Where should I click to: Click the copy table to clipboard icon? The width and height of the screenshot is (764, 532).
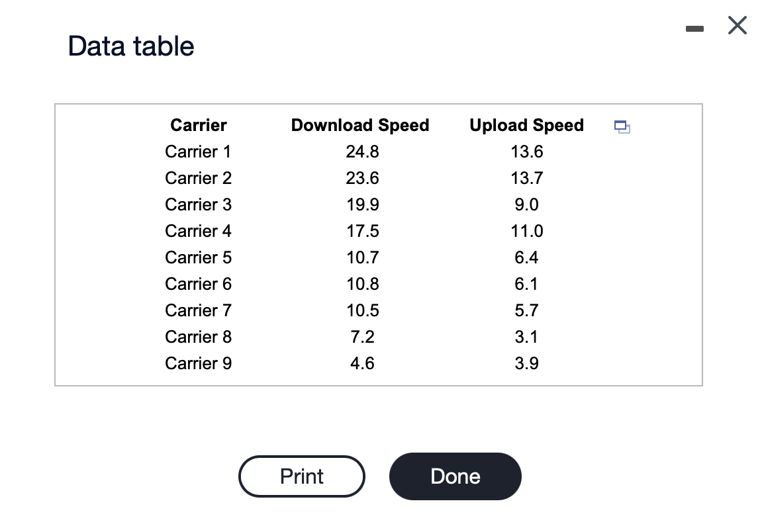621,127
